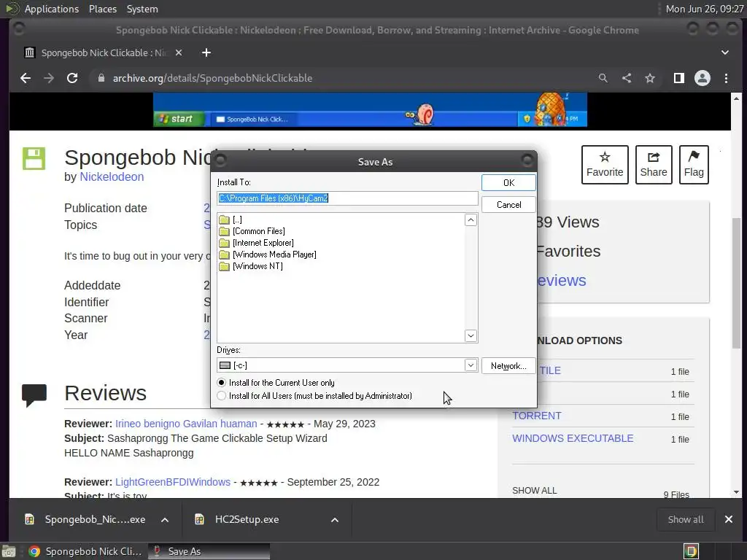Click the eviews link in stats box
The image size is (747, 560).
[x=561, y=281]
